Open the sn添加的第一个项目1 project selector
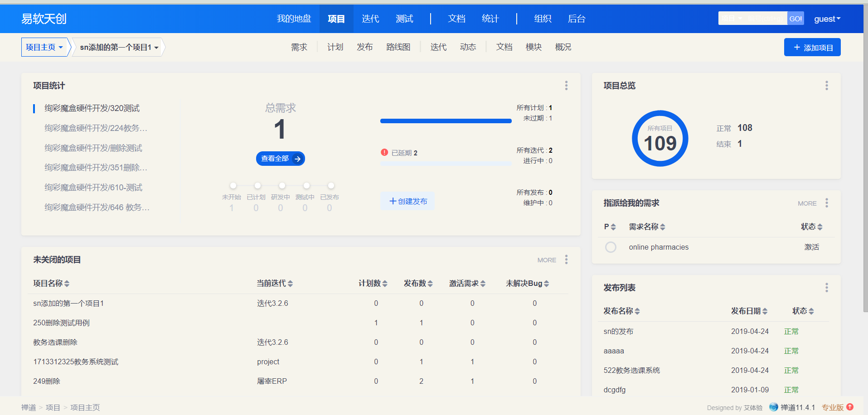868x415 pixels. click(119, 47)
